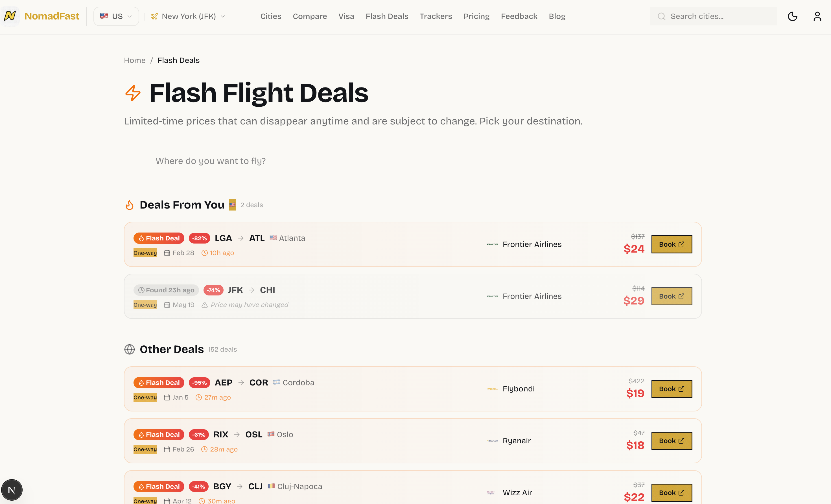Click the Flybondi airline logo
831x504 pixels.
point(492,388)
